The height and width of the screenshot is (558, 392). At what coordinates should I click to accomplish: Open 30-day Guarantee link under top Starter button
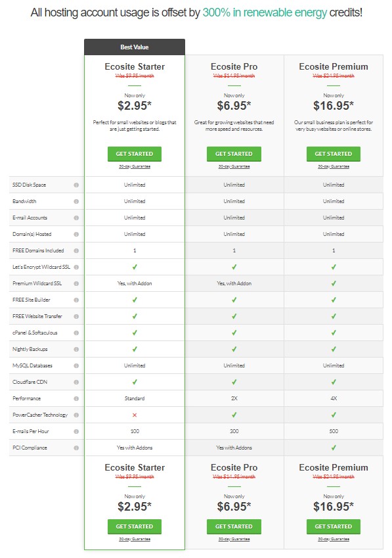pyautogui.click(x=135, y=166)
